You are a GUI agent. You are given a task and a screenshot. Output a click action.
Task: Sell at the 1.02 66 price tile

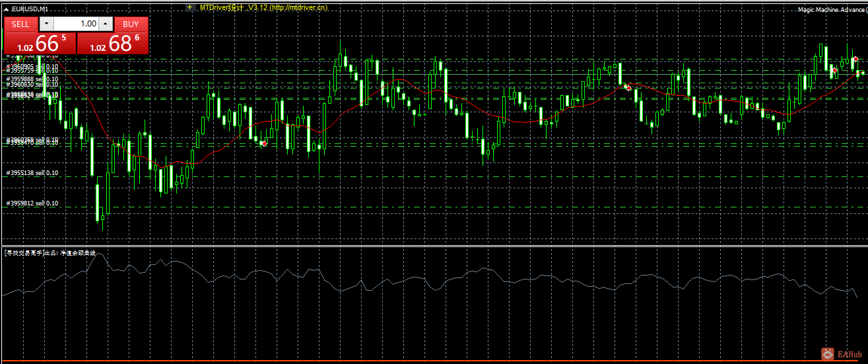(40, 43)
